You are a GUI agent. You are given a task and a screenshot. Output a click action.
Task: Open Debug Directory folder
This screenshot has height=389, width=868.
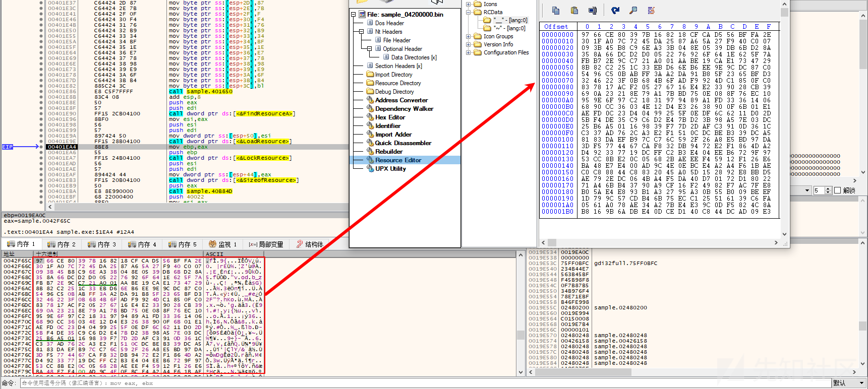394,92
